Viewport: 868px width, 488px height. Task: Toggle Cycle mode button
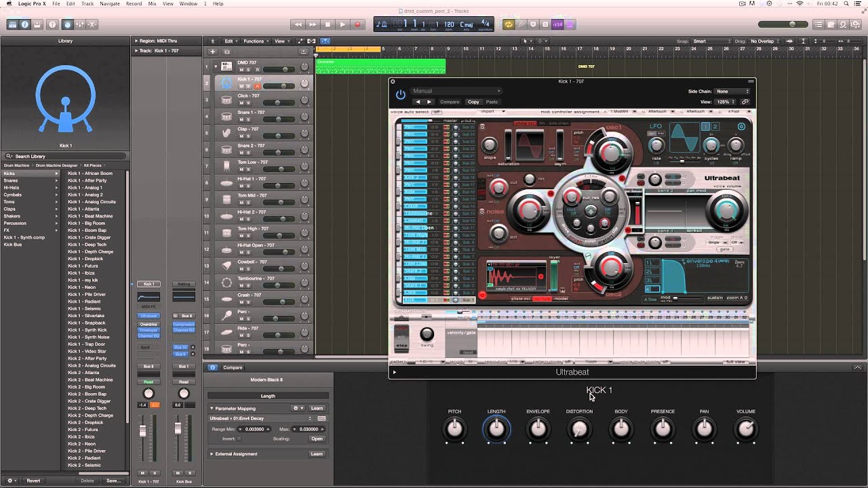tap(508, 24)
